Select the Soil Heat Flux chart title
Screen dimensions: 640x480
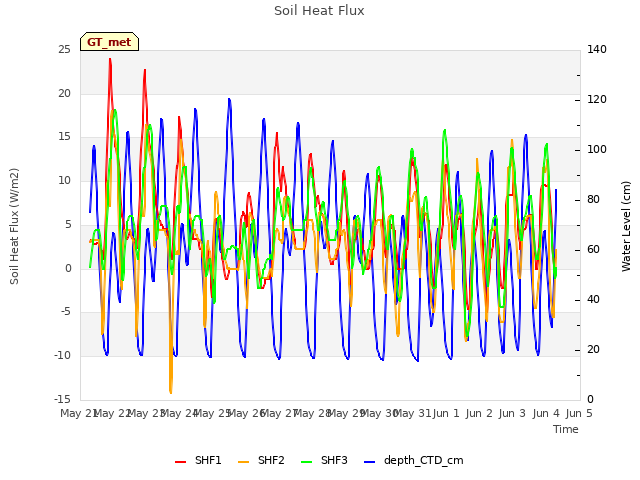(x=319, y=11)
